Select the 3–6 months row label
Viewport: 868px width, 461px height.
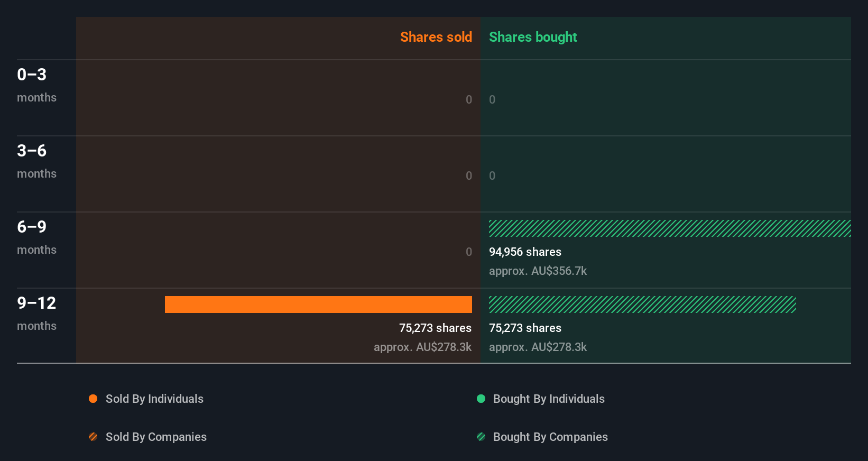pos(36,161)
